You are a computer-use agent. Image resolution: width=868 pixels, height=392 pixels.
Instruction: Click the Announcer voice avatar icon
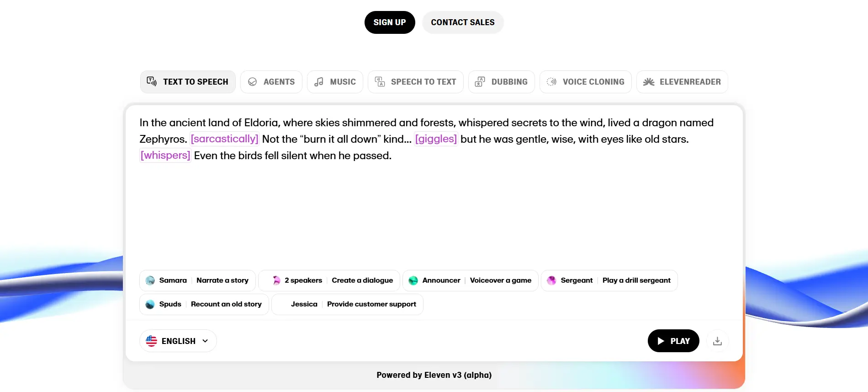tap(413, 280)
